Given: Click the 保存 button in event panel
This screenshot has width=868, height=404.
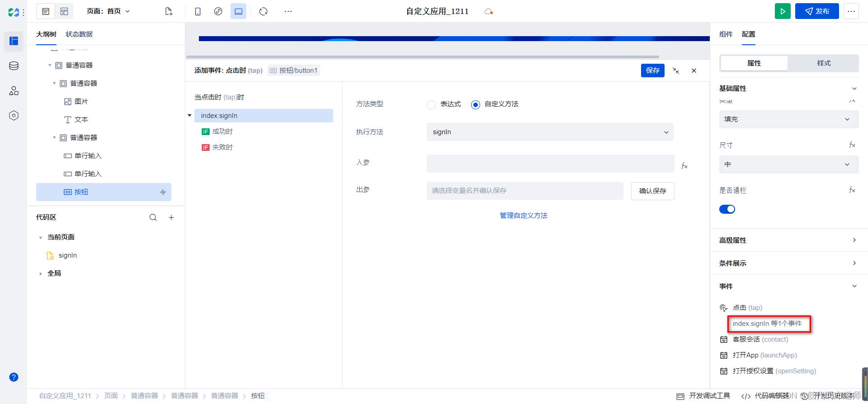Looking at the screenshot, I should pyautogui.click(x=653, y=70).
